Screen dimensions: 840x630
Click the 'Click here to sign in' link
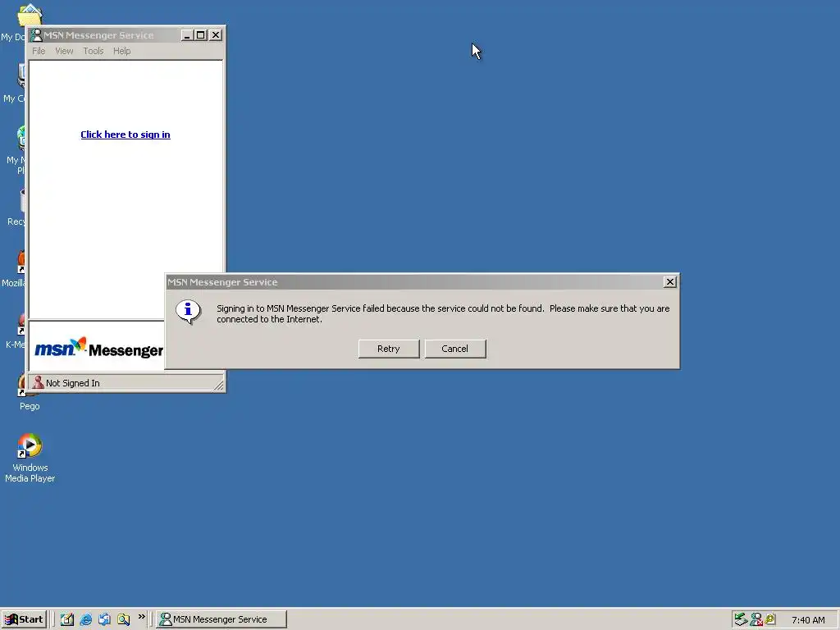126,135
